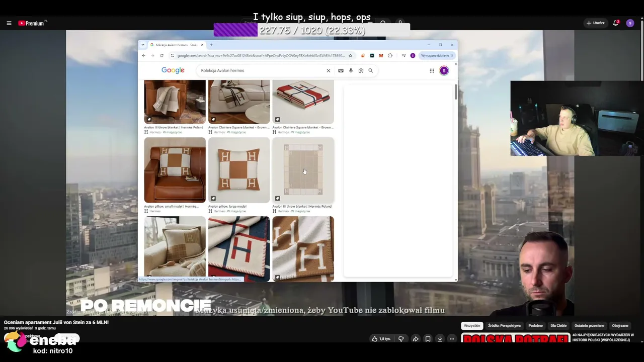The width and height of the screenshot is (644, 362).
Task: Dislike the YouTube video
Action: pyautogui.click(x=401, y=339)
